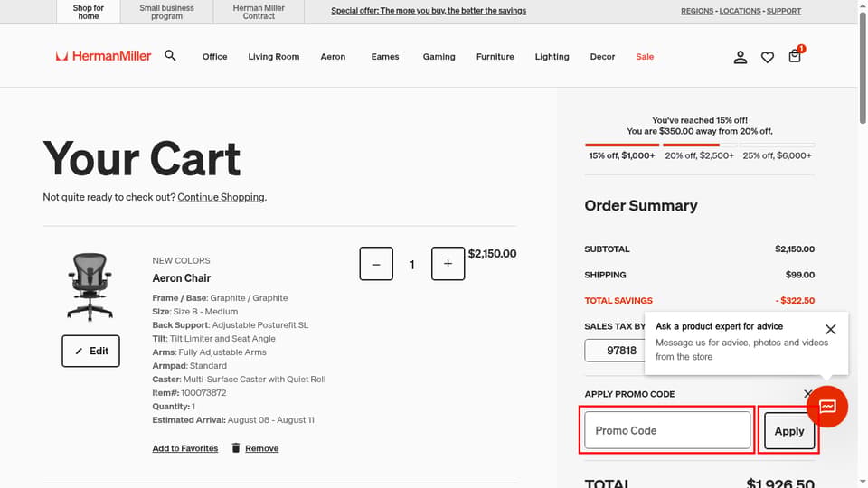
Task: Open the Sale menu
Action: (645, 56)
